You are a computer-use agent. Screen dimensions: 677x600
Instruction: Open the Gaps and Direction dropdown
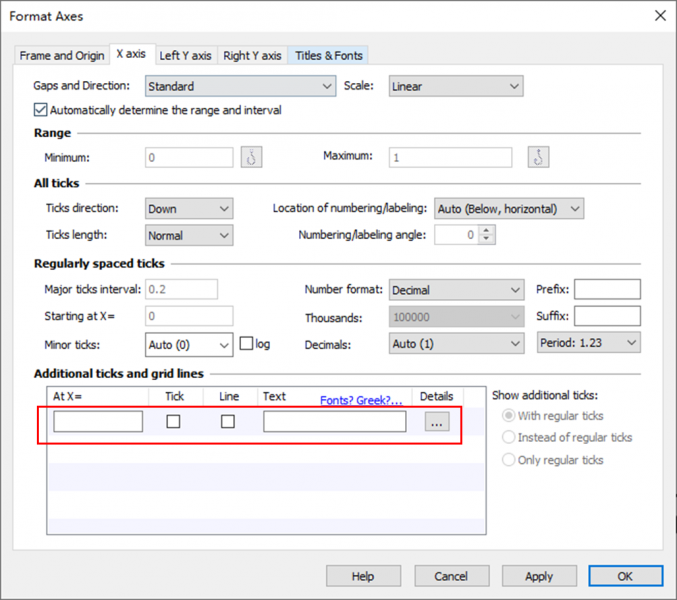click(x=240, y=86)
